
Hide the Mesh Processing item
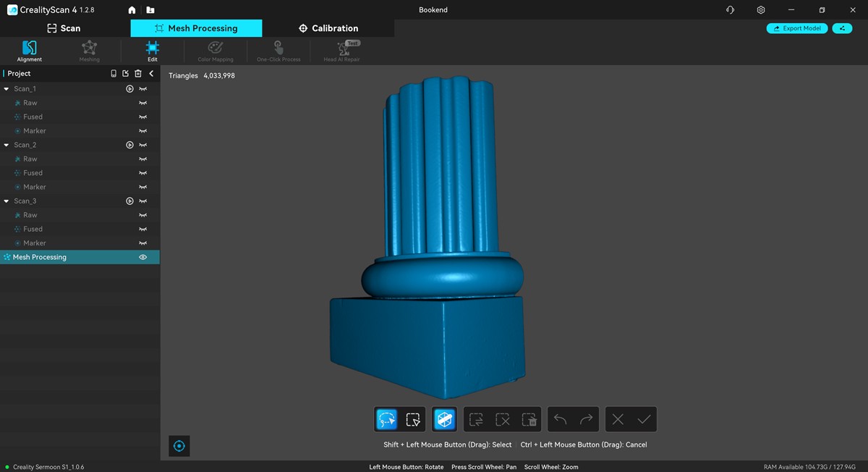pos(143,257)
